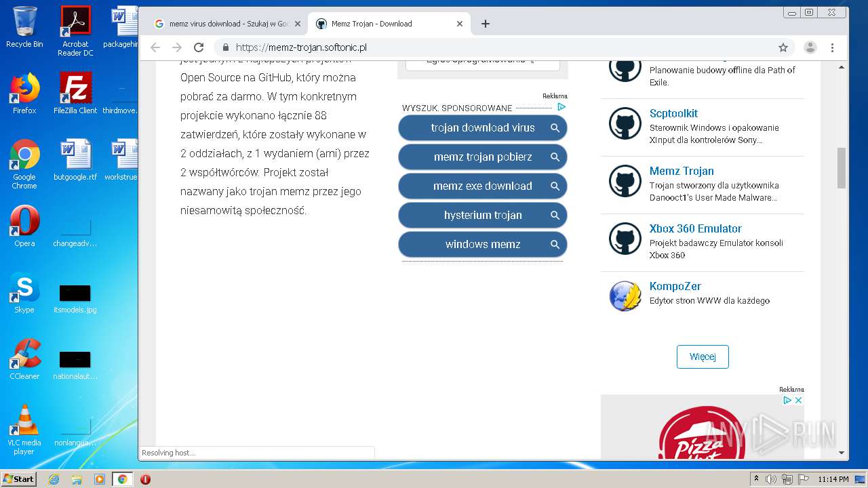The height and width of the screenshot is (488, 868).
Task: Click the site padlock security icon
Action: point(226,47)
